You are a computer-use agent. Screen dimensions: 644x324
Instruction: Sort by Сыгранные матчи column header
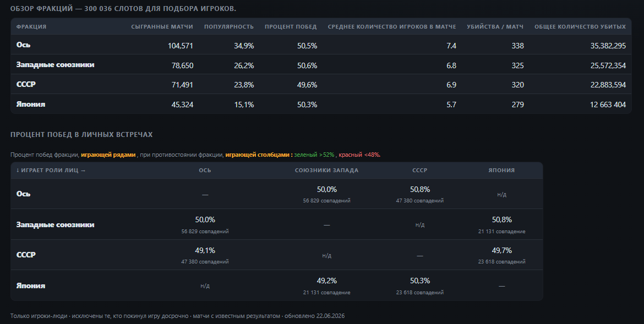point(162,27)
